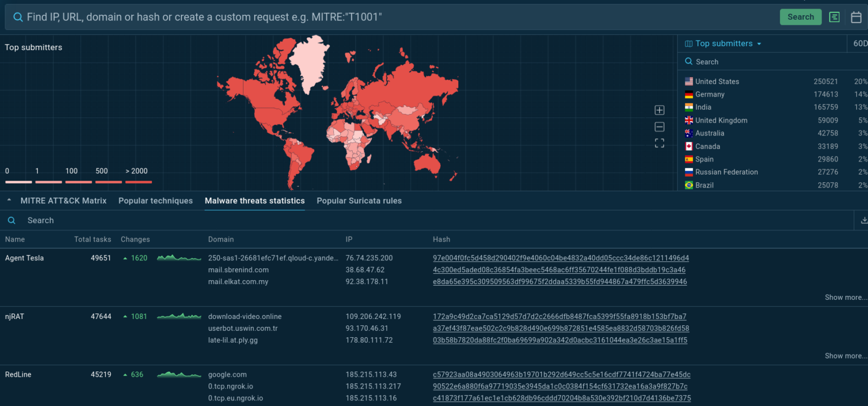Image resolution: width=868 pixels, height=406 pixels.
Task: Open the Popular Suricata rules tab
Action: [359, 200]
